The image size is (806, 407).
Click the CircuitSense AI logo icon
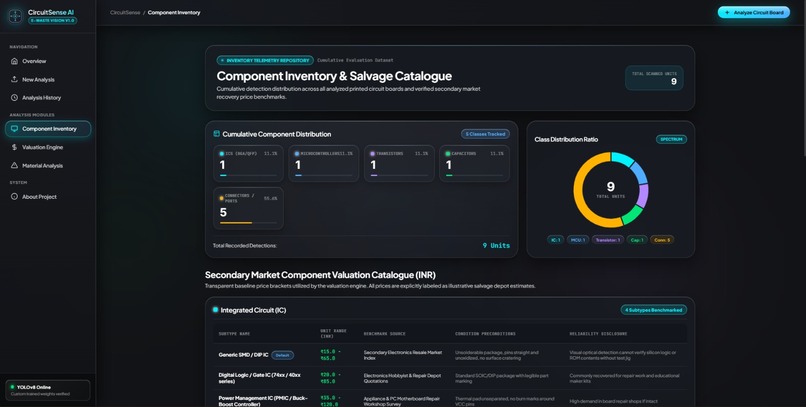[x=15, y=16]
